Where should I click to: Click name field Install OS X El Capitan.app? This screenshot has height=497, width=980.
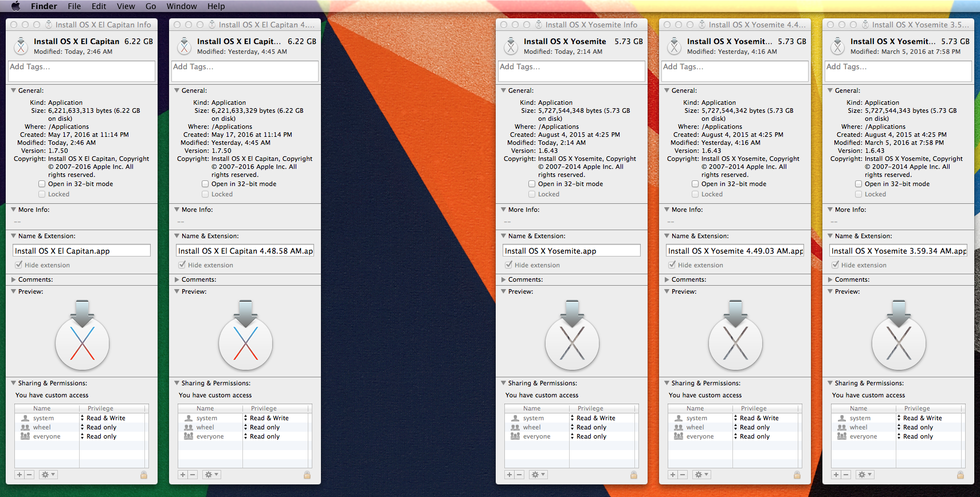click(x=81, y=251)
